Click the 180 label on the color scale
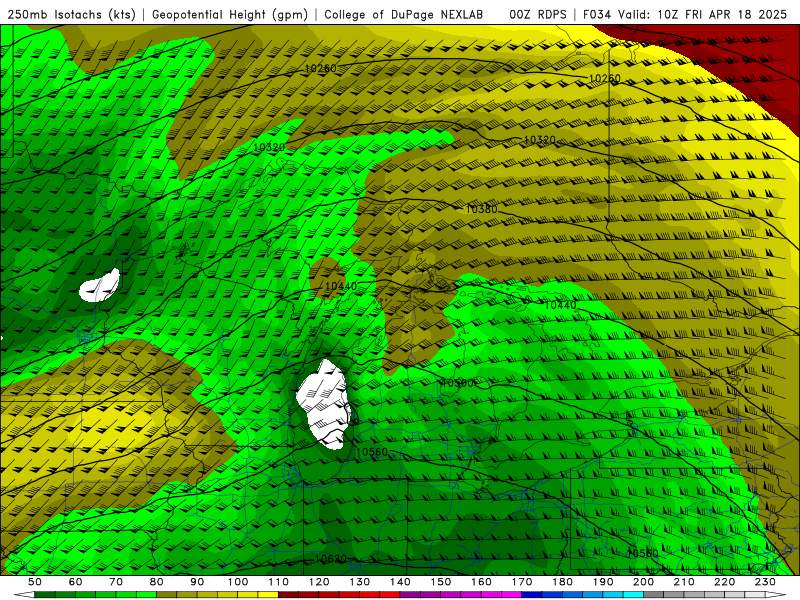The width and height of the screenshot is (800, 600). (x=562, y=582)
